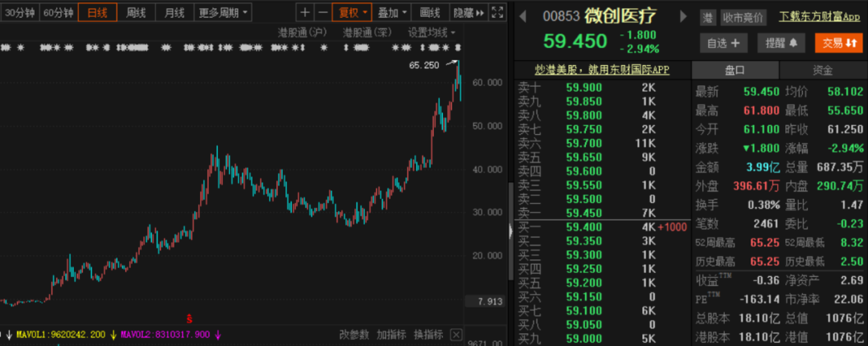Click the red S marker on chart
Screen dimensions: 868x346
coord(190,319)
